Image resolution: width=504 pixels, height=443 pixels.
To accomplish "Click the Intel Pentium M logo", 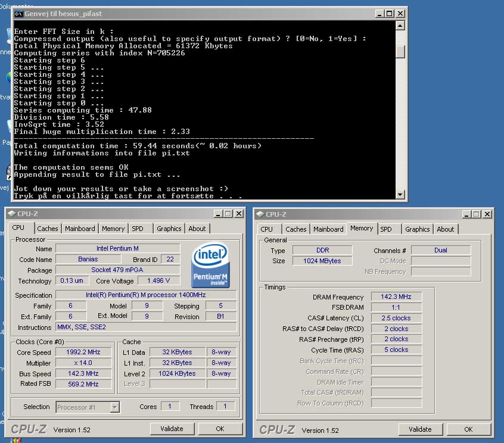I will point(210,265).
